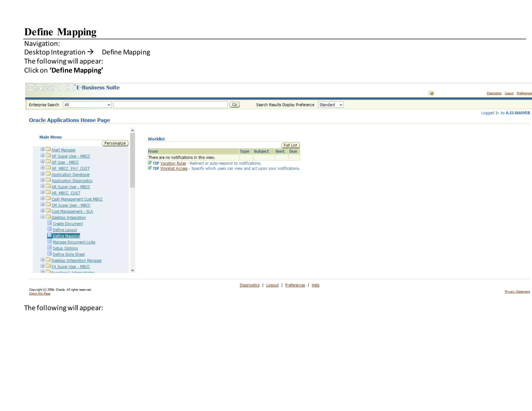The height and width of the screenshot is (411, 532).
Task: Click the top-right Preferences link
Action: click(524, 93)
